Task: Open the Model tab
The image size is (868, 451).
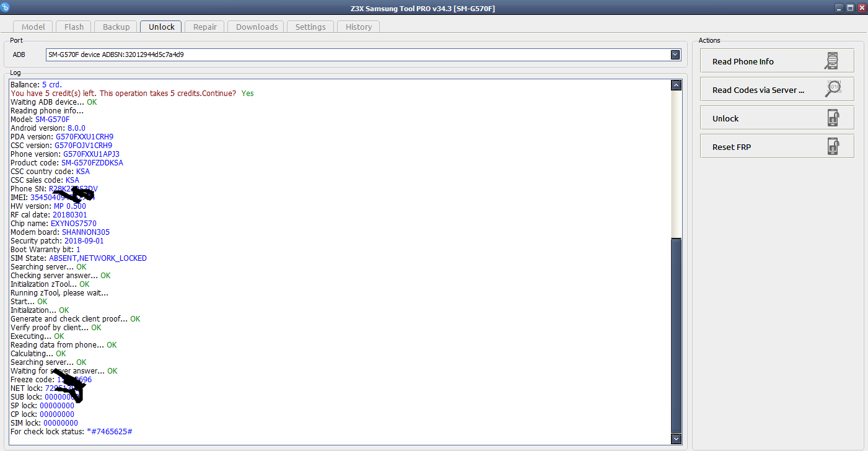Action: pos(33,27)
